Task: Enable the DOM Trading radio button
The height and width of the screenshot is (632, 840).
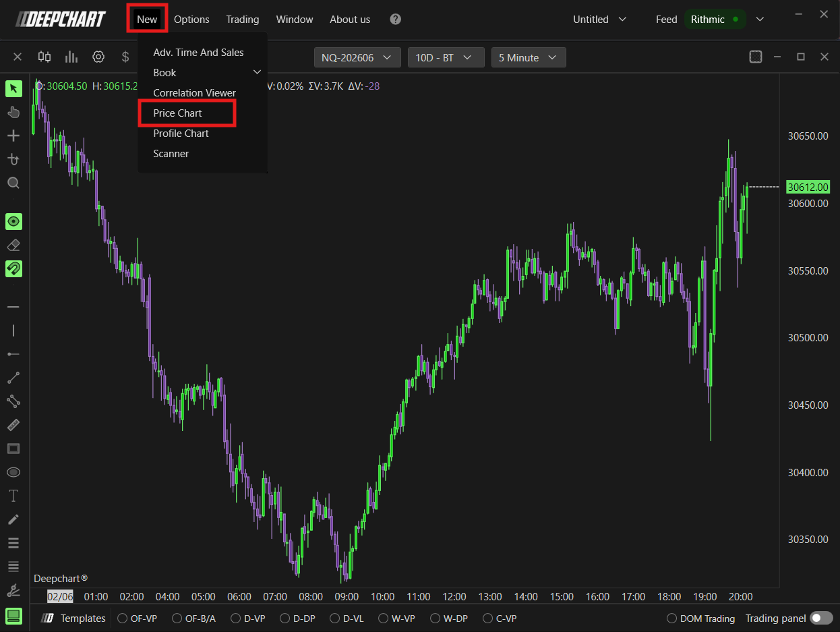Action: [671, 619]
